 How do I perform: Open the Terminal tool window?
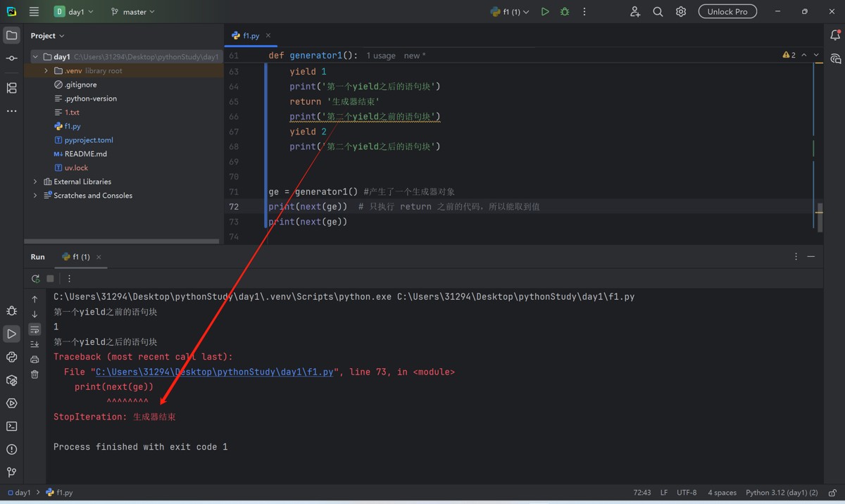tap(11, 426)
